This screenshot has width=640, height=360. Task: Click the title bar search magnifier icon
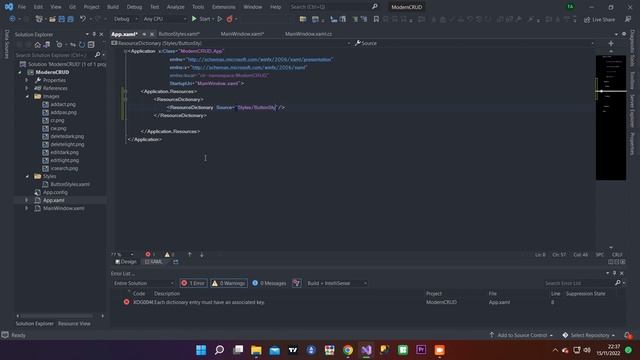pyautogui.click(x=375, y=7)
